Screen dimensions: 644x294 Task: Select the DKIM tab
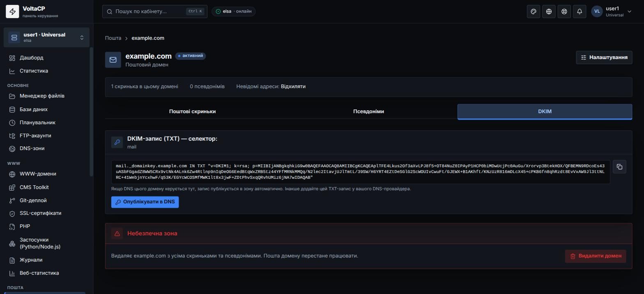click(x=545, y=112)
